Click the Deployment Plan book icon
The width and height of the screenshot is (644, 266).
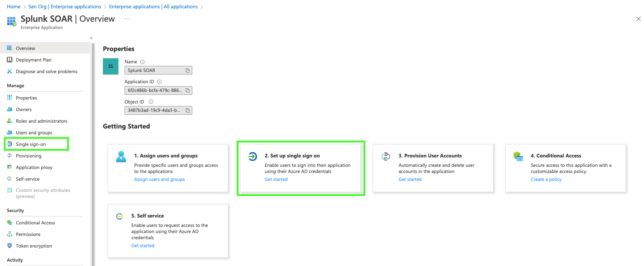[9, 60]
